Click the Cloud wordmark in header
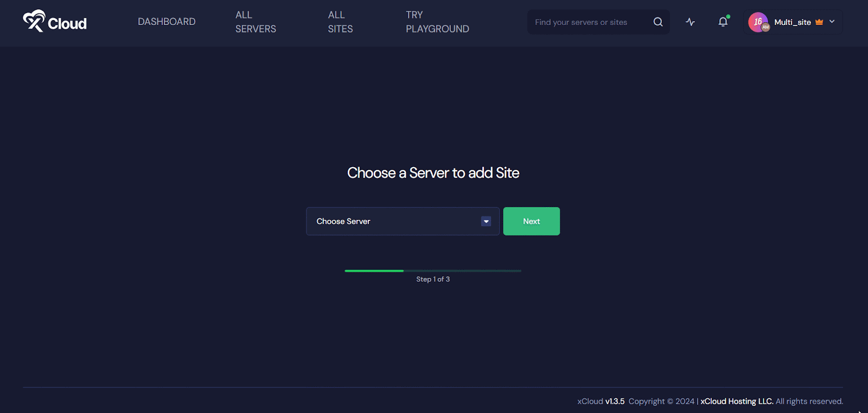This screenshot has height=413, width=868. [x=67, y=23]
